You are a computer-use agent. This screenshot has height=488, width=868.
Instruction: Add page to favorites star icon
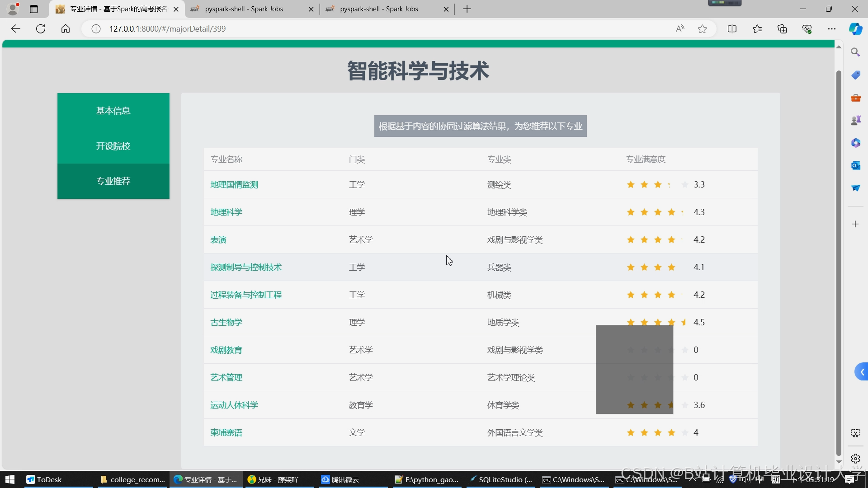click(x=702, y=29)
